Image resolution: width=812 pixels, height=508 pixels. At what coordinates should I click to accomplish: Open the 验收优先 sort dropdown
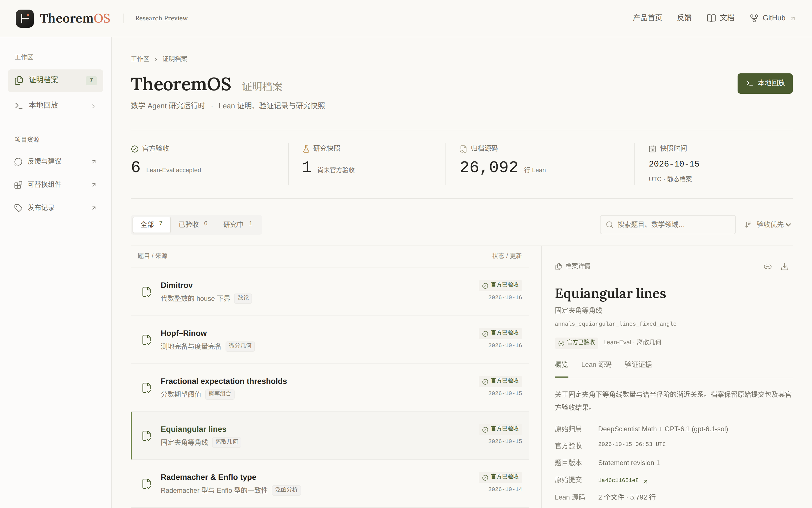768,224
